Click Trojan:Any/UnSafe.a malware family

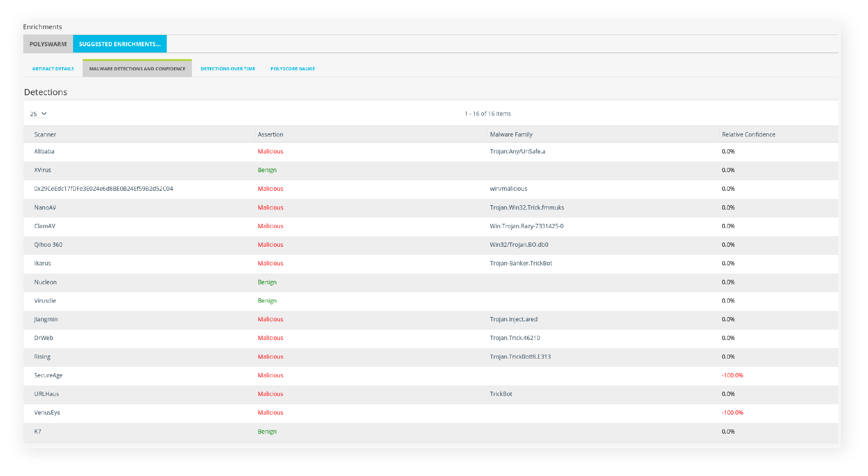pyautogui.click(x=517, y=152)
